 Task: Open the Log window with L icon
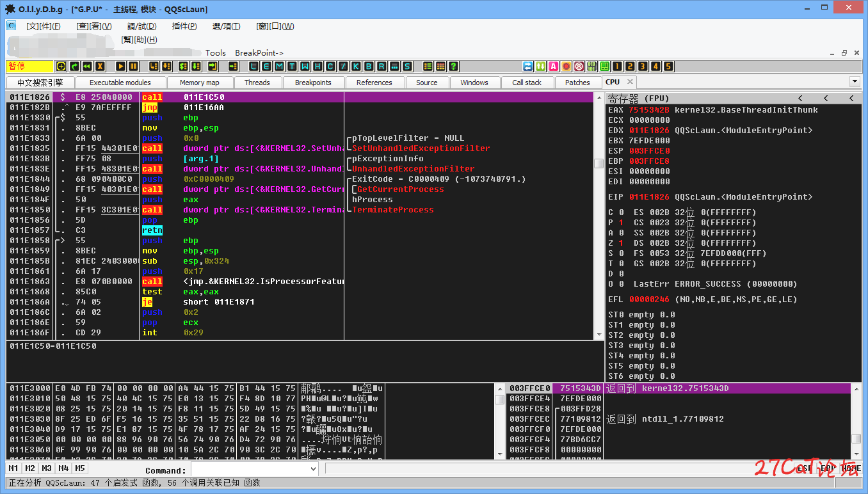coord(253,67)
